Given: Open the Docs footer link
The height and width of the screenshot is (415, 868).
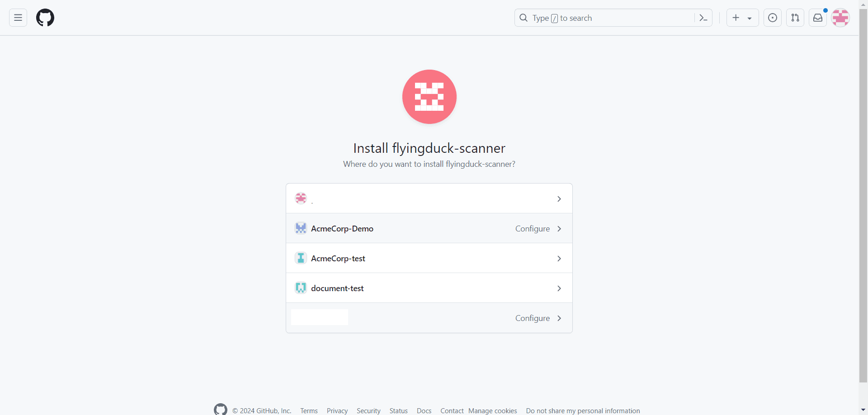Looking at the screenshot, I should (424, 410).
